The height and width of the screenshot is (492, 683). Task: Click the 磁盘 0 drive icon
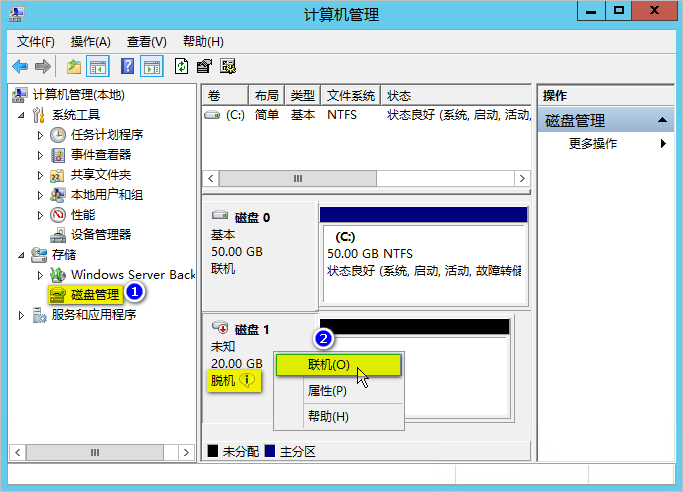click(x=220, y=215)
